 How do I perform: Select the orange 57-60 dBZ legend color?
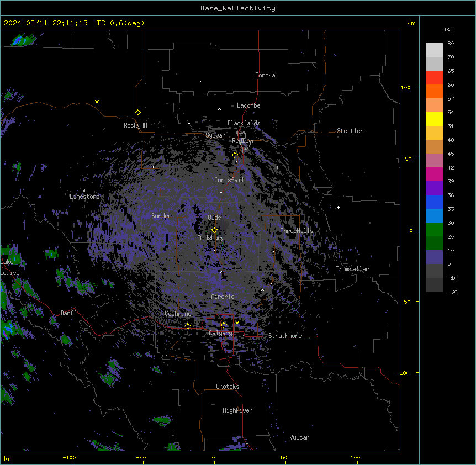434,91
